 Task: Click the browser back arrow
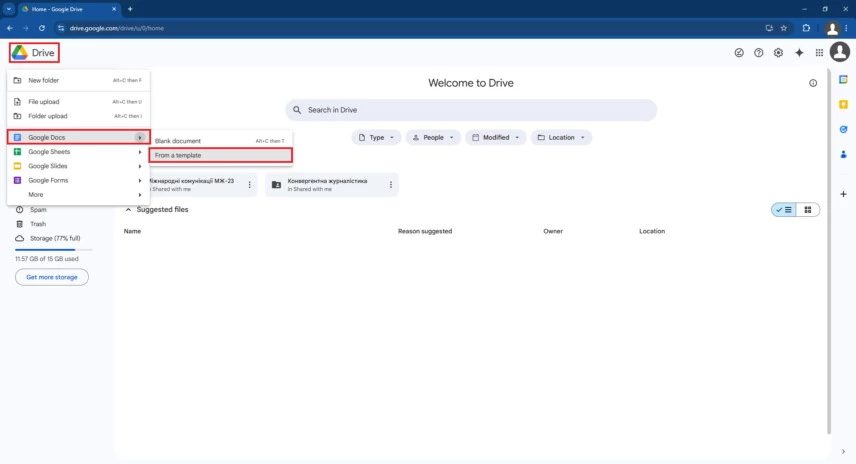pyautogui.click(x=10, y=28)
